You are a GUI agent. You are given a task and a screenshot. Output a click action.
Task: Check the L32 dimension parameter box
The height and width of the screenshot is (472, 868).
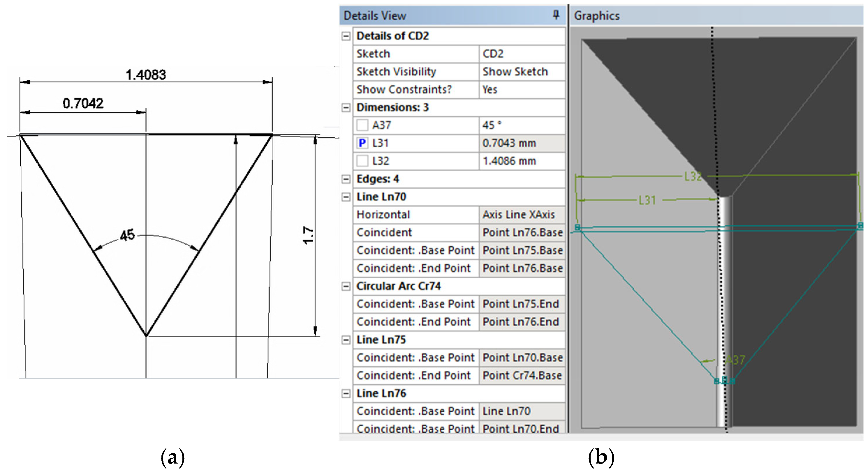pos(362,161)
